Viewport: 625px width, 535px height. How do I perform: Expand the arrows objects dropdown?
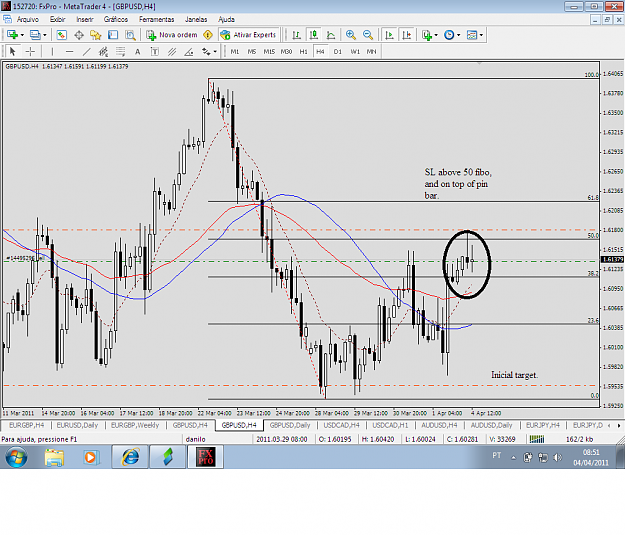click(215, 51)
